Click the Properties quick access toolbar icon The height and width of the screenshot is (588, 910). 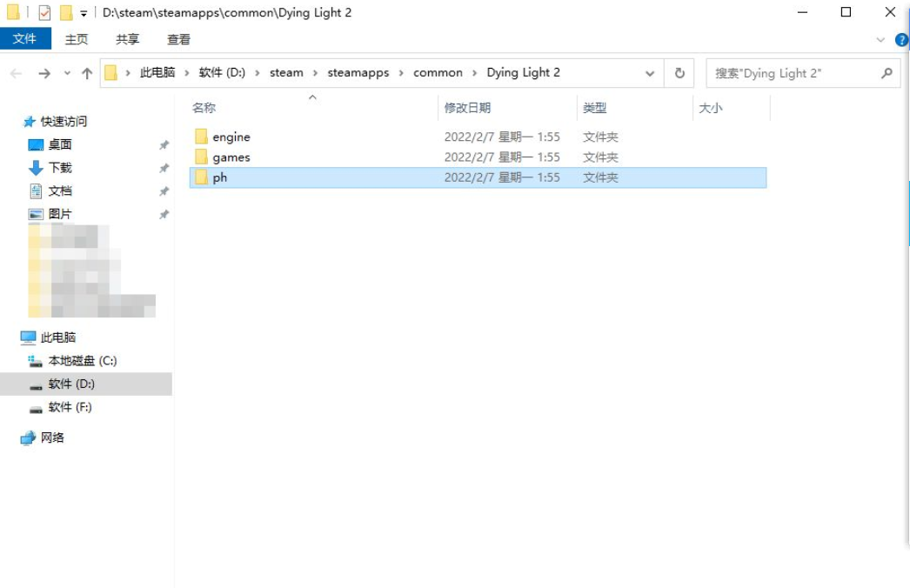point(44,12)
